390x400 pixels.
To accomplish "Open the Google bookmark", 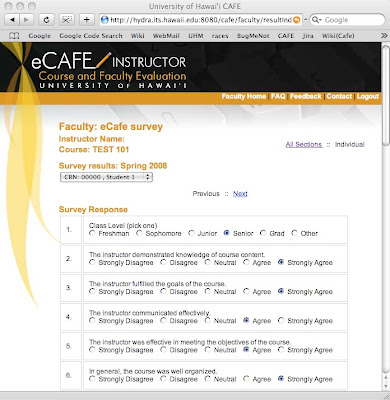I will click(40, 36).
